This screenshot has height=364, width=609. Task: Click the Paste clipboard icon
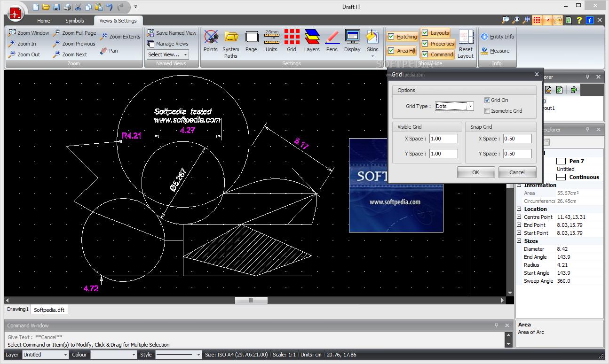98,7
